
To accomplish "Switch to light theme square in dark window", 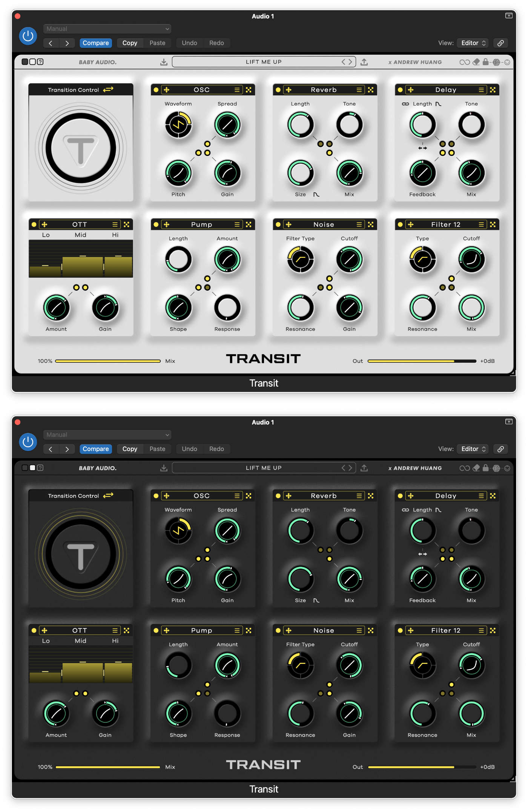I will tap(32, 468).
